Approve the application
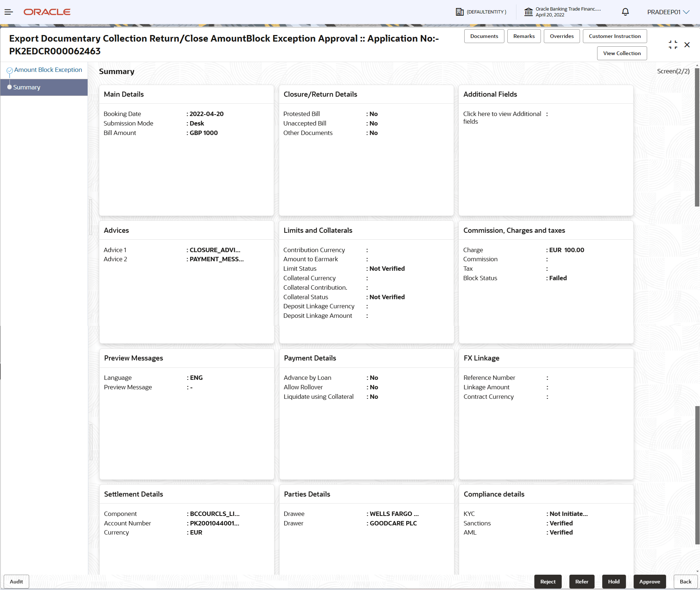700x590 pixels. point(649,581)
